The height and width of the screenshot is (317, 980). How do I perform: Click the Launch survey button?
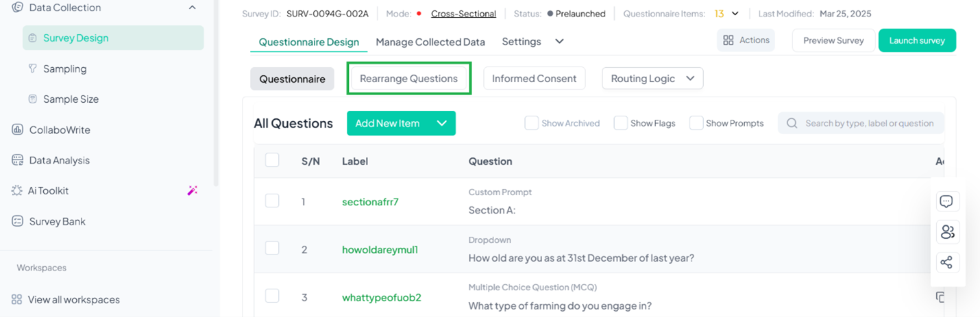point(917,40)
